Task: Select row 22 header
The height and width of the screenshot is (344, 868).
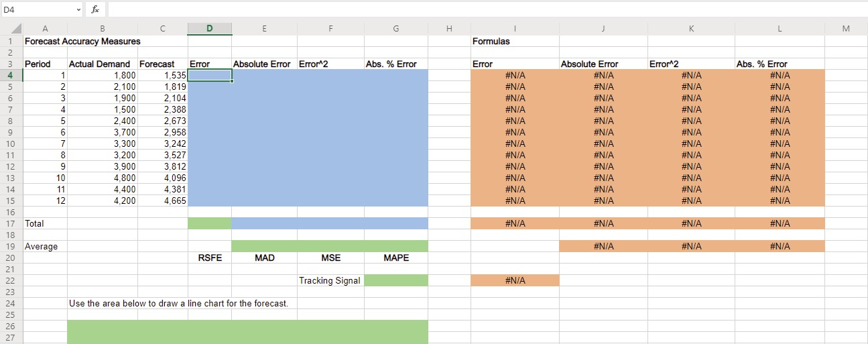Action: coord(11,280)
